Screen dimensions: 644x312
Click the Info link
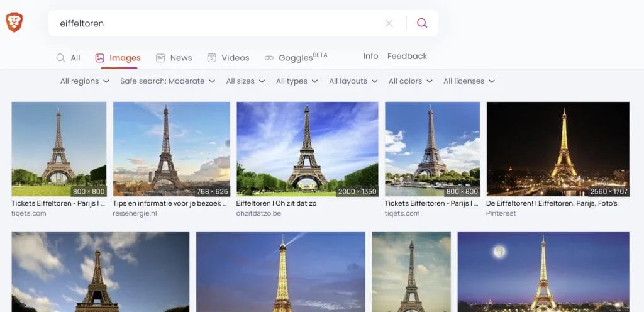pyautogui.click(x=370, y=57)
